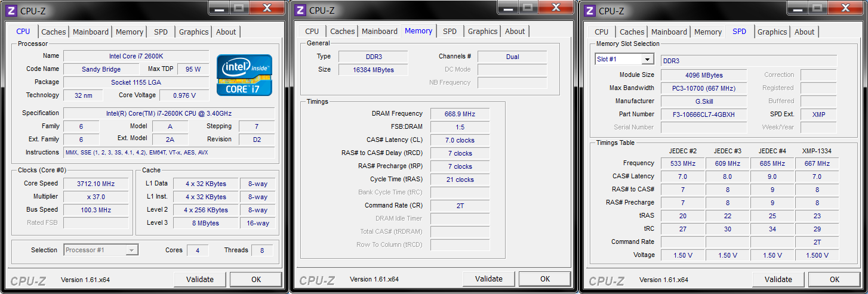Viewport: 868px width, 294px height.
Task: Click the Core Speed value 3712.10 MHz
Action: (96, 184)
